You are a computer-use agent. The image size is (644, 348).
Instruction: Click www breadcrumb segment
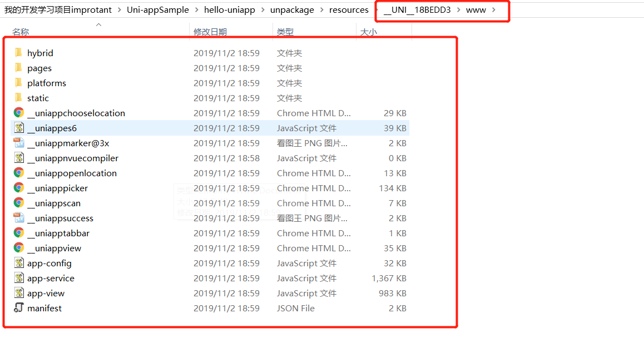pyautogui.click(x=476, y=10)
